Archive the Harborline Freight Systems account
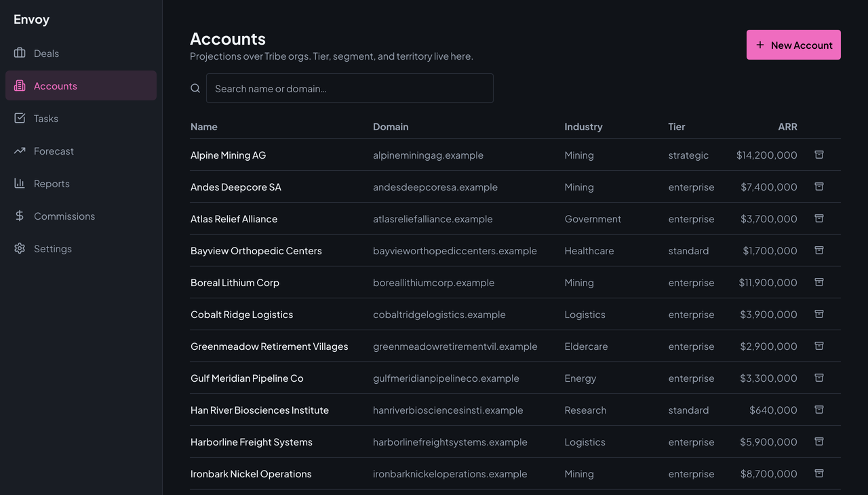The width and height of the screenshot is (868, 495). click(x=819, y=441)
